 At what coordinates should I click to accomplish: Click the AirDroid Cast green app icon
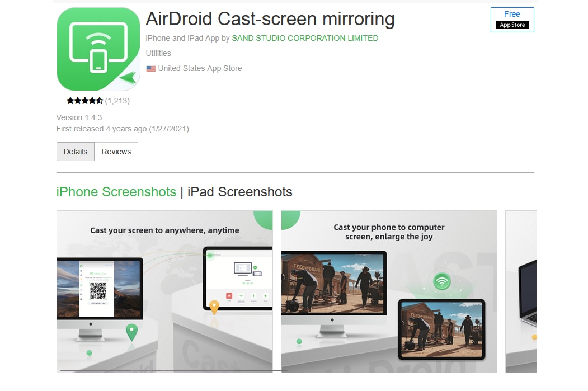pyautogui.click(x=98, y=49)
